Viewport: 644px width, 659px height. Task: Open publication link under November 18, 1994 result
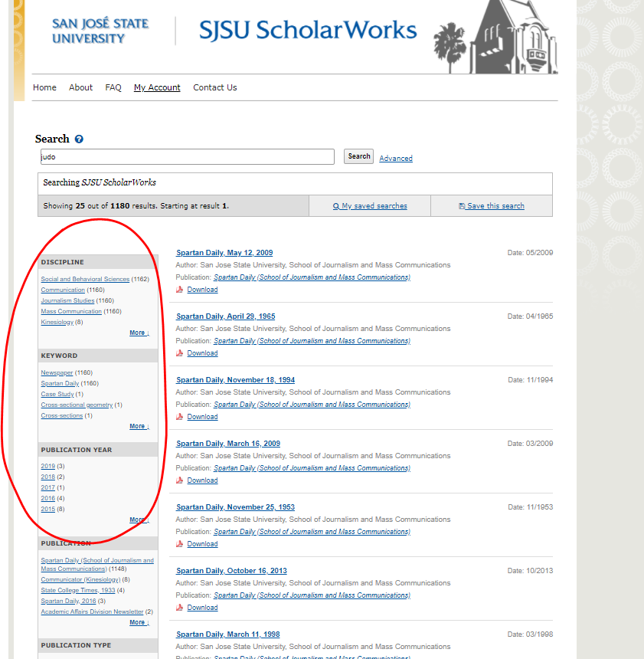click(x=312, y=405)
